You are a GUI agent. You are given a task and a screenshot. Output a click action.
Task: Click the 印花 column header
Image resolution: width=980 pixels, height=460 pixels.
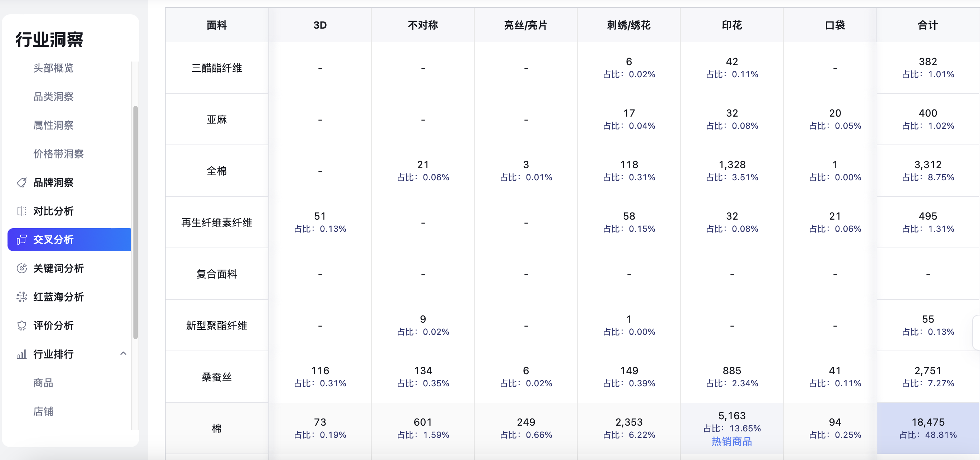point(731,25)
